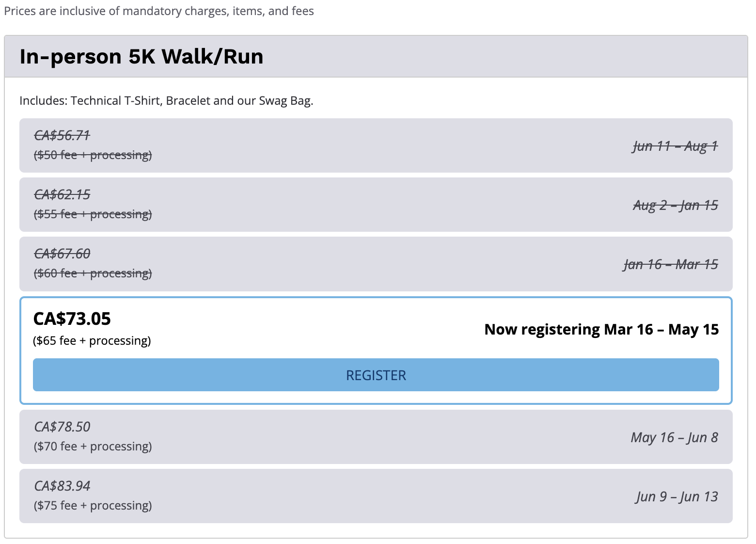Click the expired Jun 11 – Aug 1 dates

click(675, 146)
